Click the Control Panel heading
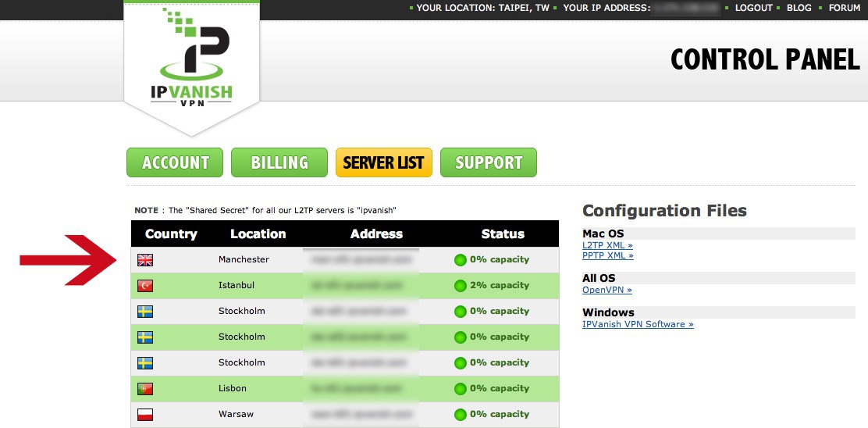This screenshot has width=868, height=428. click(x=766, y=60)
